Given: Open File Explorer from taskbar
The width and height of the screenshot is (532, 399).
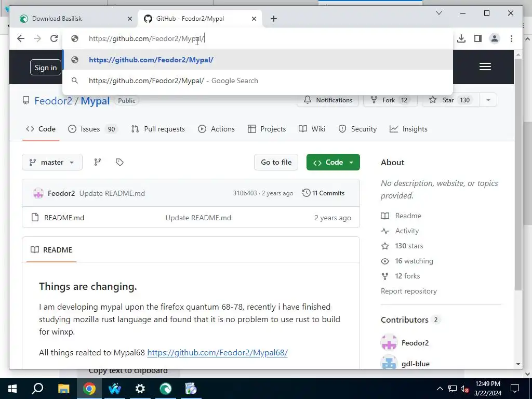Looking at the screenshot, I should [x=64, y=389].
